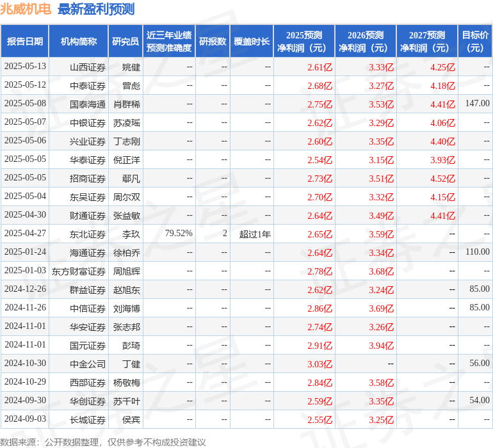The image size is (493, 448).
Task: Click researcher 姚健
Action: coord(131,67)
